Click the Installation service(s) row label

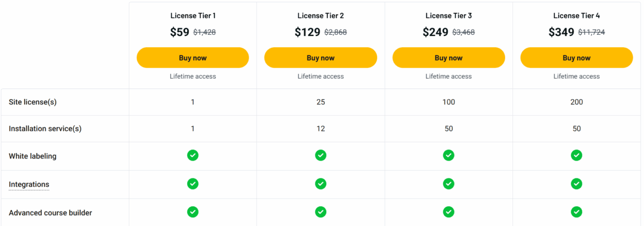[45, 129]
